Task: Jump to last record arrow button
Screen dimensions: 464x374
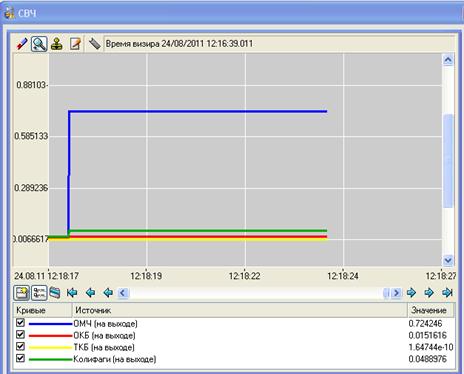Action: tap(447, 293)
